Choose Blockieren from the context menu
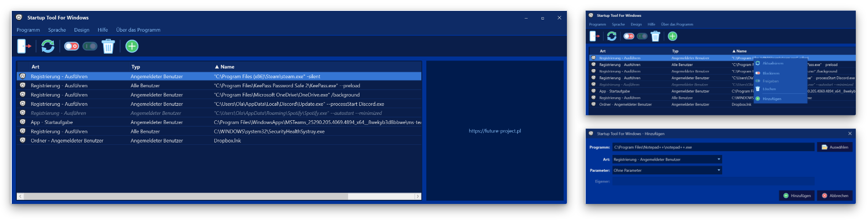Viewport: 868px width, 222px height. point(780,73)
